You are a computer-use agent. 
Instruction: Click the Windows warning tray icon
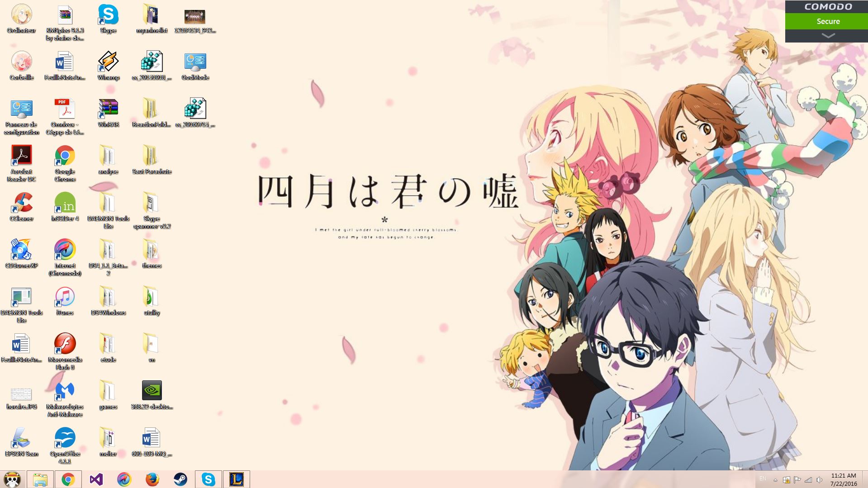(787, 480)
